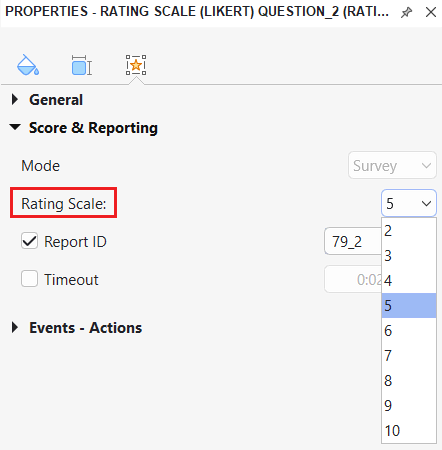The height and width of the screenshot is (450, 442).
Task: Collapse the Score & Reporting section
Action: pyautogui.click(x=15, y=127)
